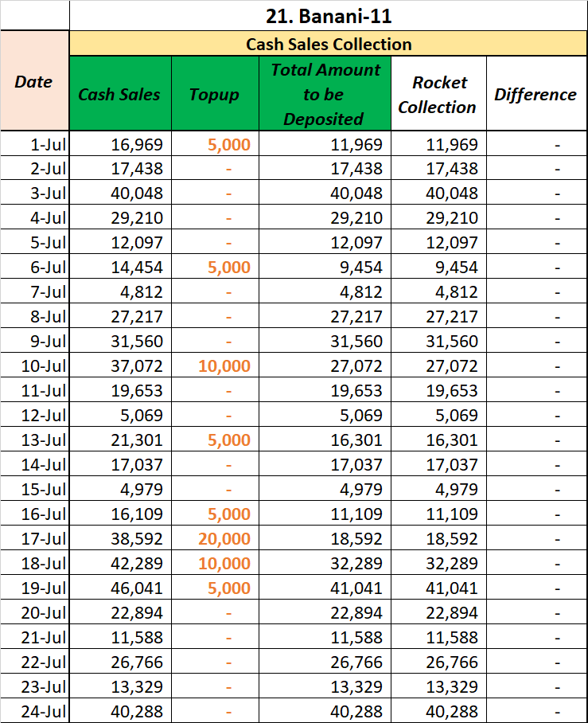This screenshot has width=588, height=723.
Task: Select 3-Jul Rocket Collection 40,048
Action: point(438,193)
